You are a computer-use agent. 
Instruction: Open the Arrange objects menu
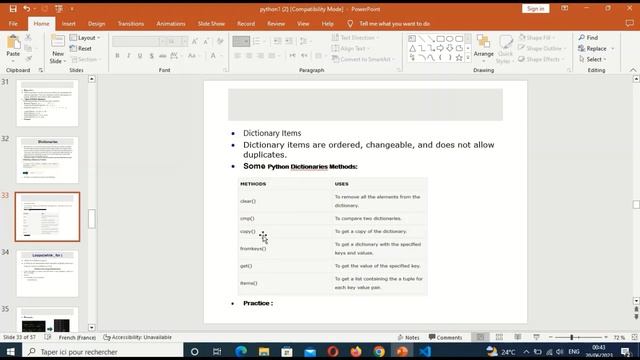point(483,49)
